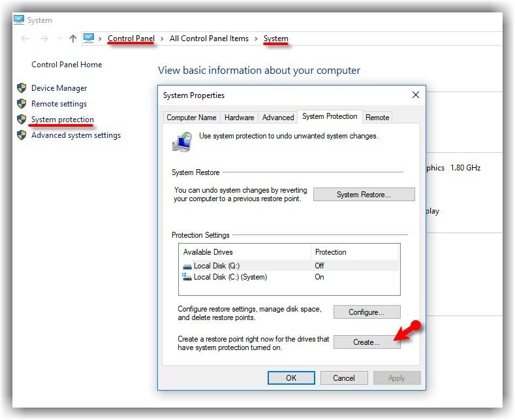Viewport: 515px width, 420px height.
Task: Click the Protection column header
Action: pos(354,252)
